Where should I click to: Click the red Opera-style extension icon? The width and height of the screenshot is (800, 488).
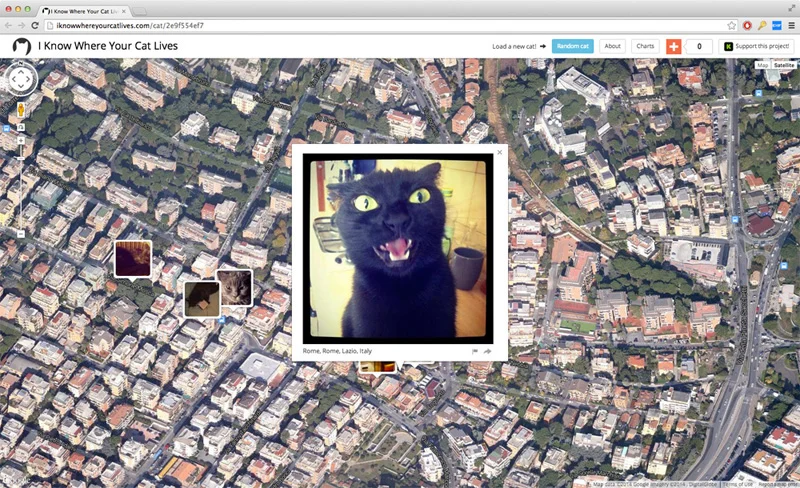tap(747, 26)
